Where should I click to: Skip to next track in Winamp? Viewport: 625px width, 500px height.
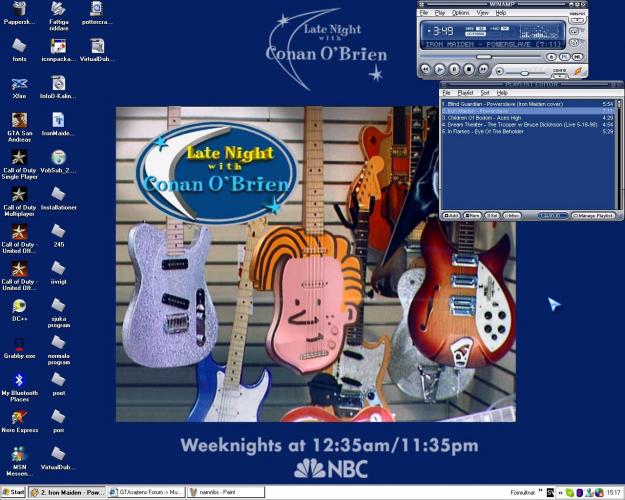pos(483,69)
